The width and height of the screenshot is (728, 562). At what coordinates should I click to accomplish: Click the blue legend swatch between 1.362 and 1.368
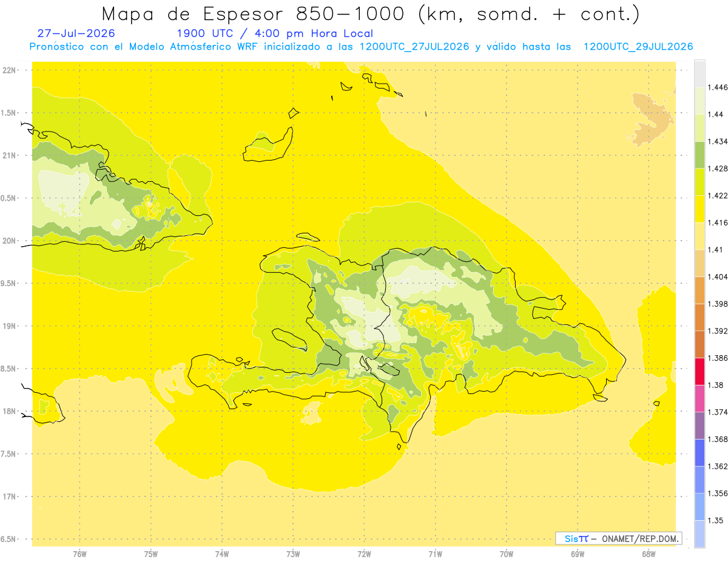(699, 452)
